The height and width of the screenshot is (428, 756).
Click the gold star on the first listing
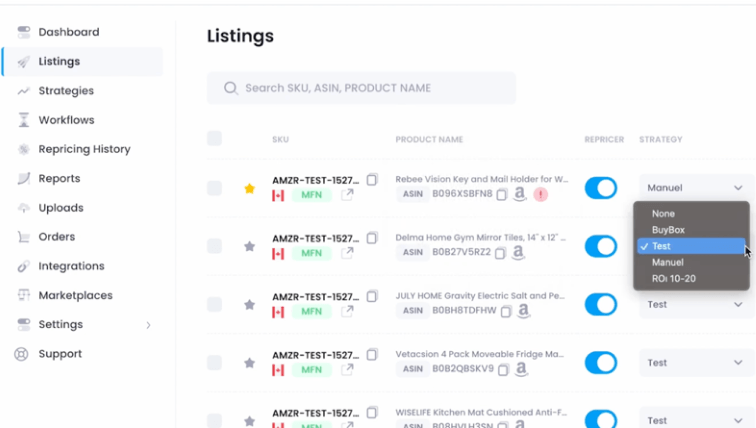(x=250, y=188)
